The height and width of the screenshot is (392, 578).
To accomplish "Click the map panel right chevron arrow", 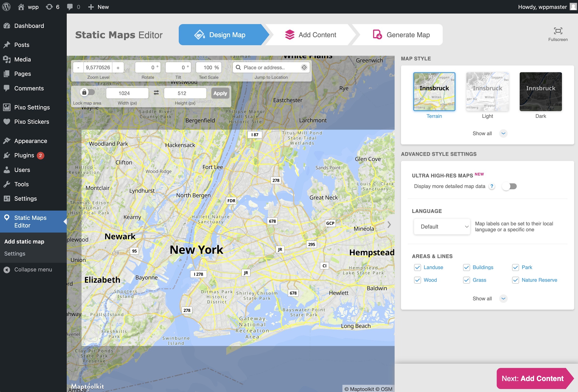I will [389, 225].
